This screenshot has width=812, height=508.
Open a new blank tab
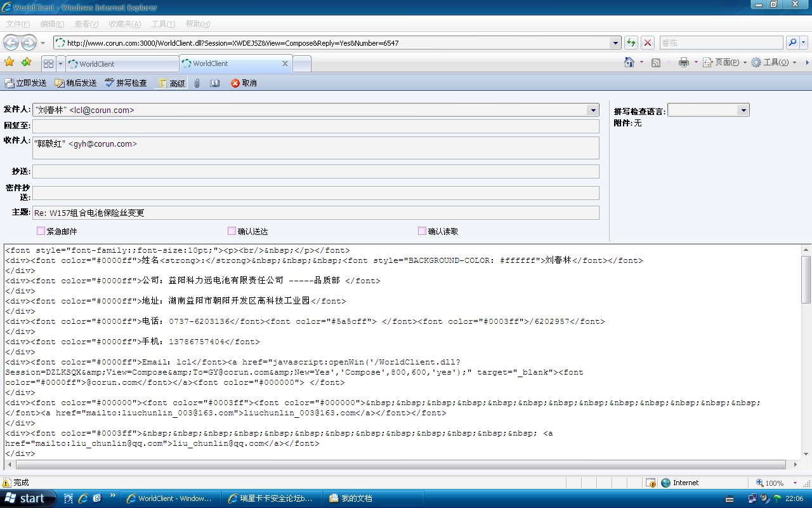pos(302,63)
